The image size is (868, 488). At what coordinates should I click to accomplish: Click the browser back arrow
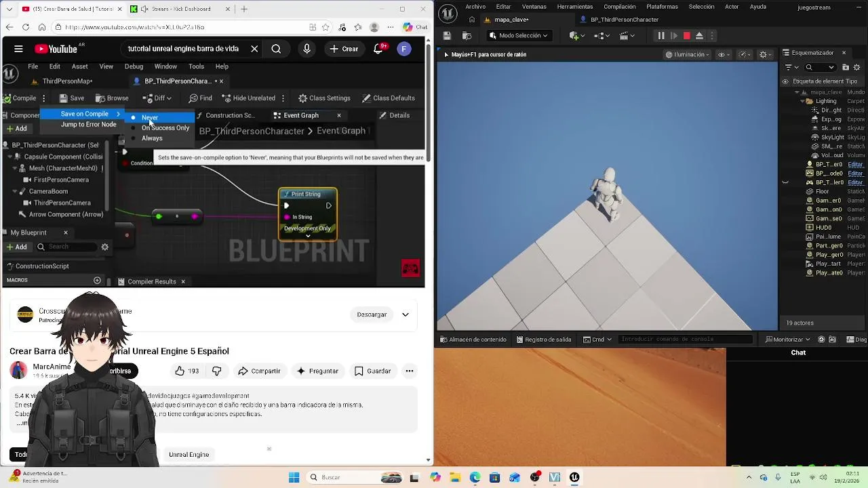point(9,27)
